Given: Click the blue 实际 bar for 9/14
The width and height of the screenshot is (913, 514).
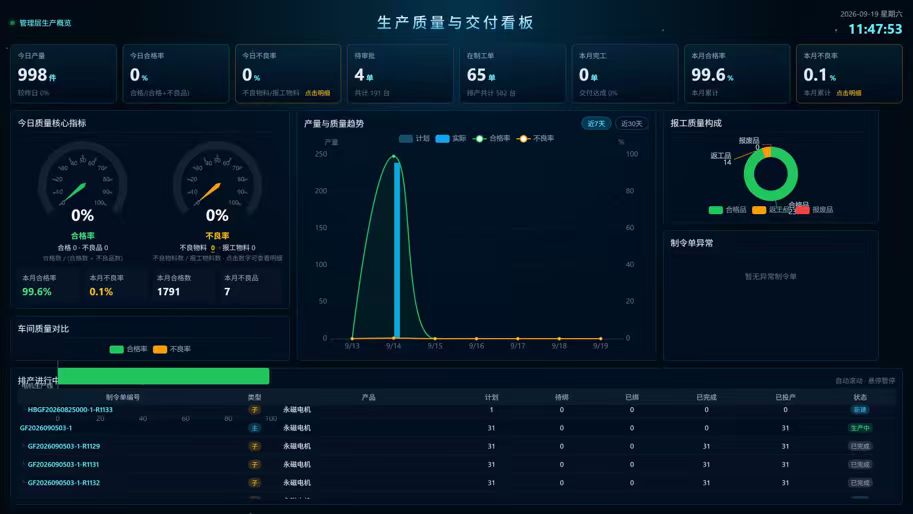Looking at the screenshot, I should 397,250.
